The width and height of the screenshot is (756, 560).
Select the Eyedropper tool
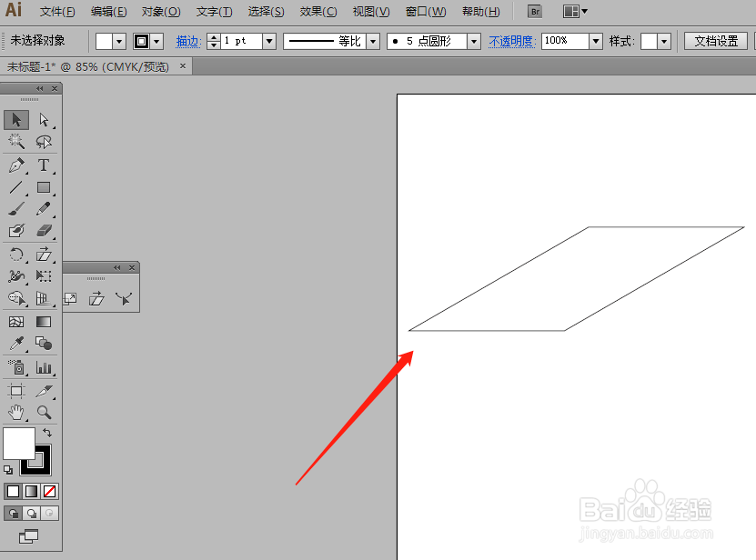[16, 344]
